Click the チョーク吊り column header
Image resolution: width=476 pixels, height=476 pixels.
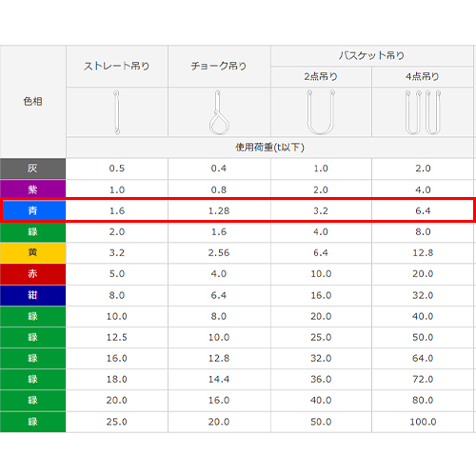(x=219, y=67)
